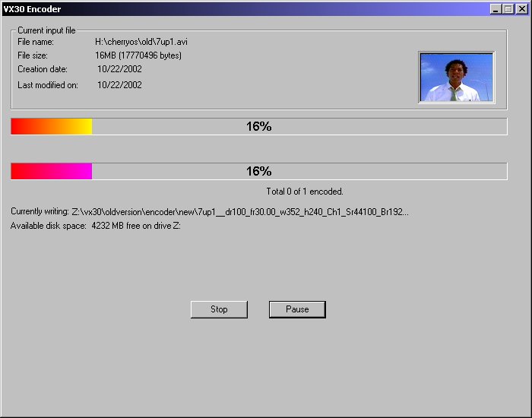
Task: Maximize the VX30 Encoder window
Action: (x=508, y=9)
